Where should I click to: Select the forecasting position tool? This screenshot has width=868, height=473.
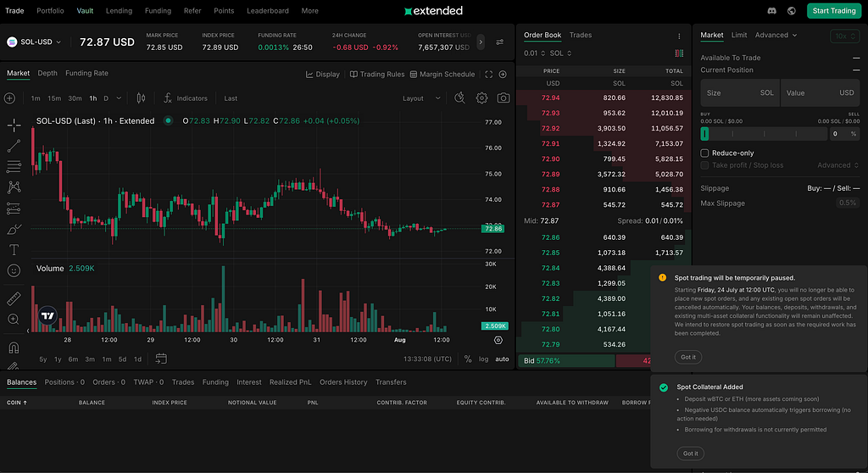pos(14,209)
